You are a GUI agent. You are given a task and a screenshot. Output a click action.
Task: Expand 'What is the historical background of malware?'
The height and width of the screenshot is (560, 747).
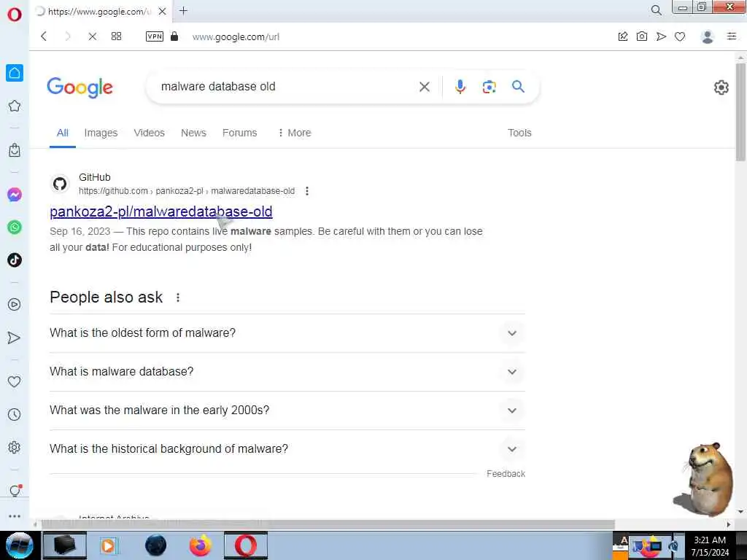point(287,448)
